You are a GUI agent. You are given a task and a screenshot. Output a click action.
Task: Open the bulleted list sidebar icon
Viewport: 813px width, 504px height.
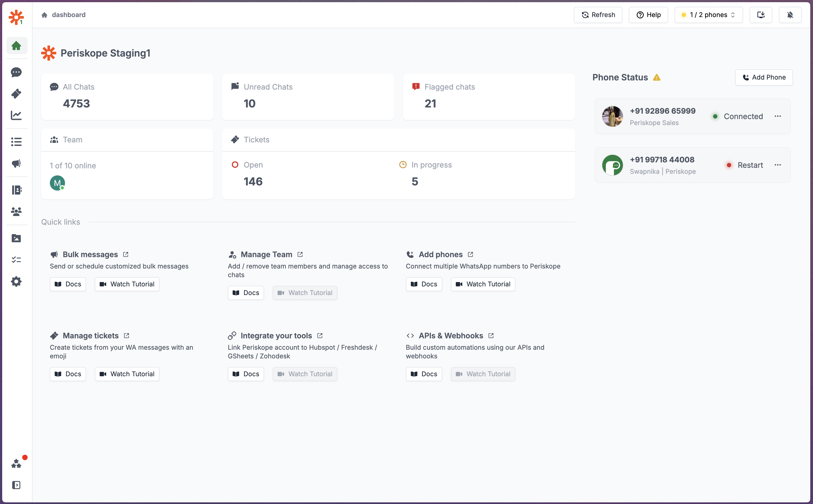16,142
